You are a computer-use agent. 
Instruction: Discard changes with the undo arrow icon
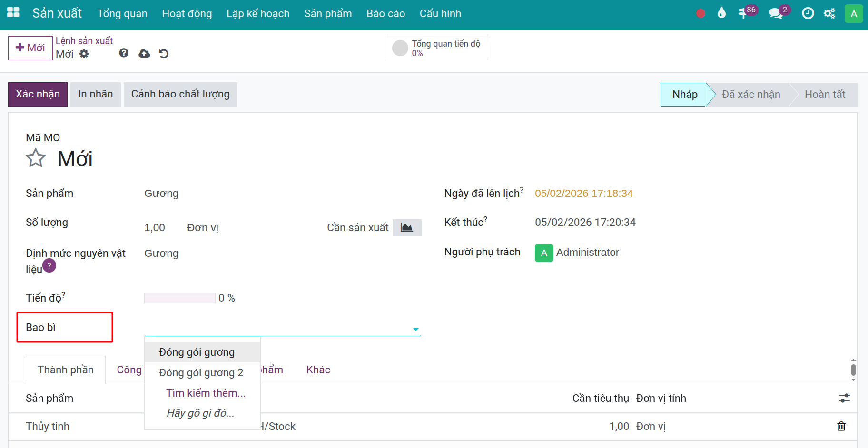pos(164,54)
